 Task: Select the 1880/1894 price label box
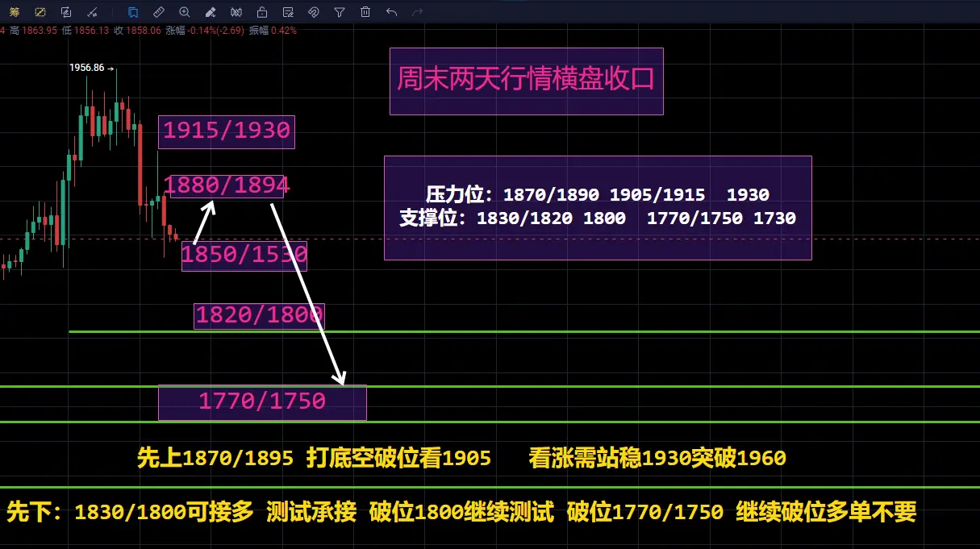(228, 185)
